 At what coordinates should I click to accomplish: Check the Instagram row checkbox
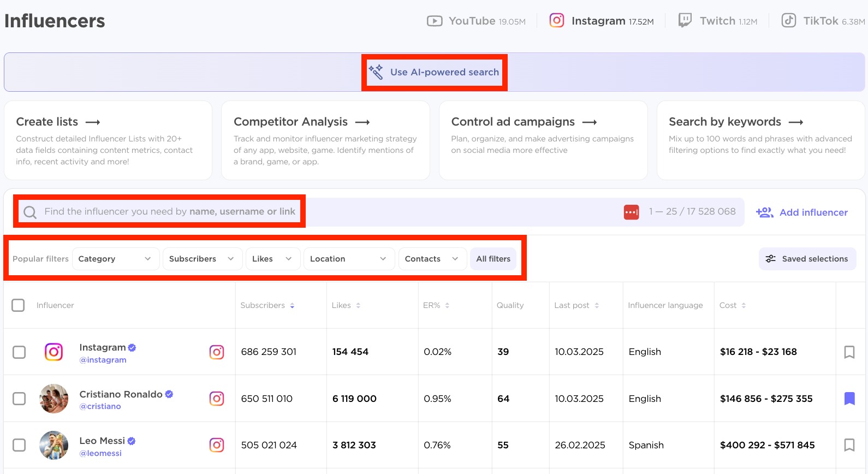point(19,352)
